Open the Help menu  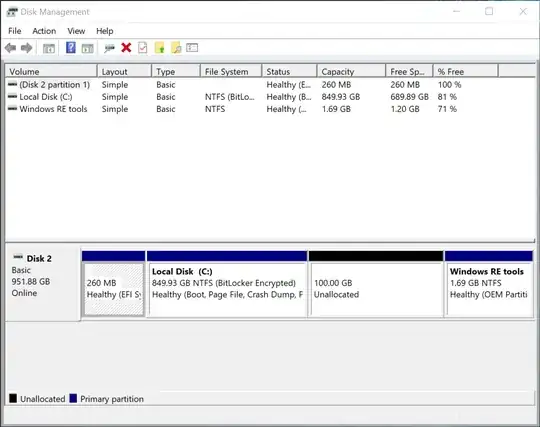point(105,31)
